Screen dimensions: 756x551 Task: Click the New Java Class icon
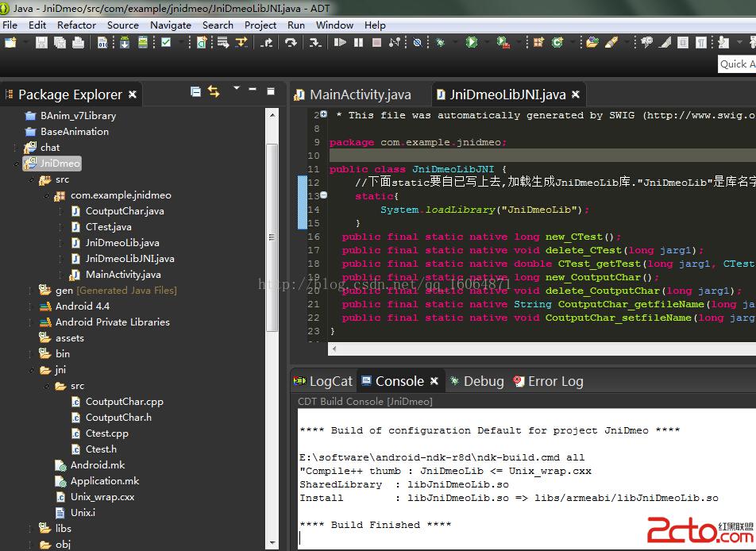[x=557, y=43]
